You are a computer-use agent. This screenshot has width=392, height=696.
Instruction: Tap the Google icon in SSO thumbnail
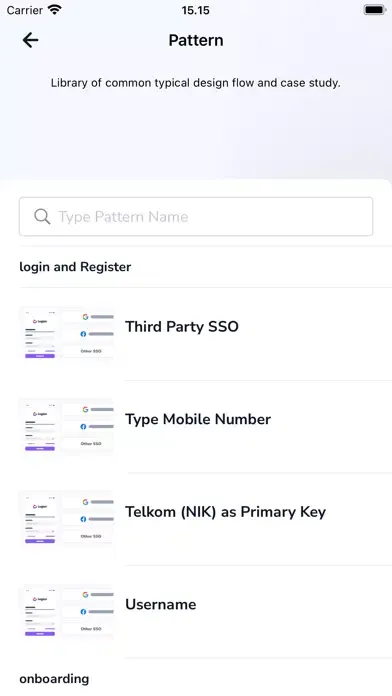(85, 317)
